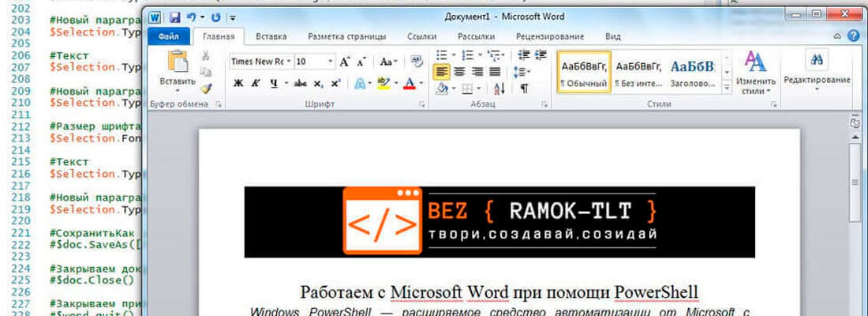Select the BEZ RAMOK-TLT banner image
Image resolution: width=868 pixels, height=316 pixels.
click(499, 222)
